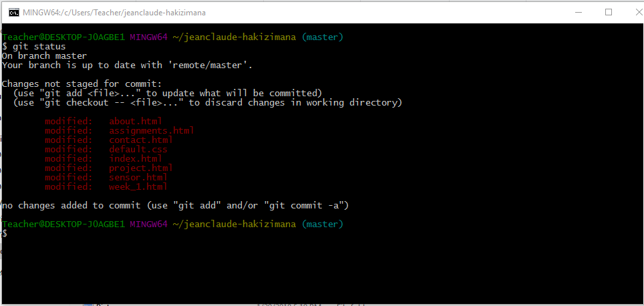
Task: Click the modified file index.html
Action: pos(136,159)
